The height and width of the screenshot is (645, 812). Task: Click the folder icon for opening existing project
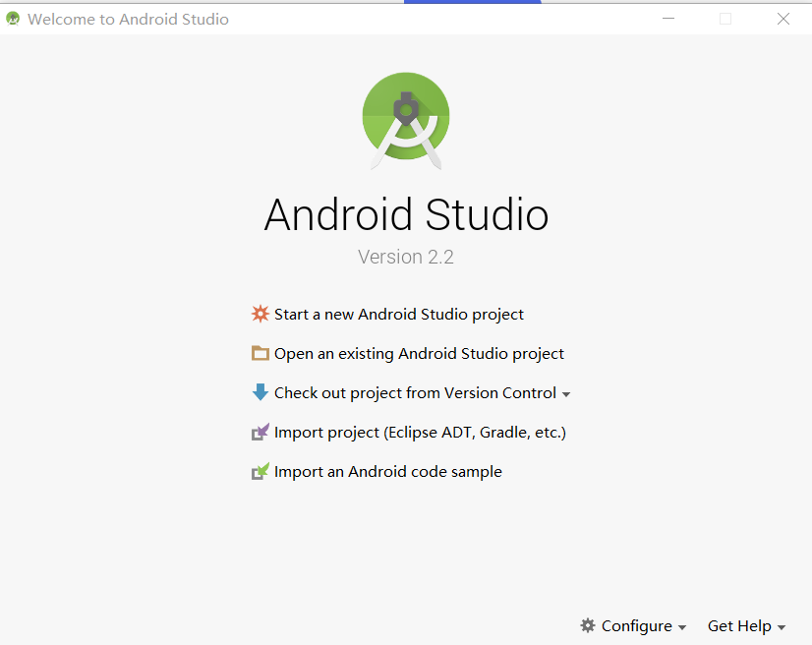(x=260, y=353)
